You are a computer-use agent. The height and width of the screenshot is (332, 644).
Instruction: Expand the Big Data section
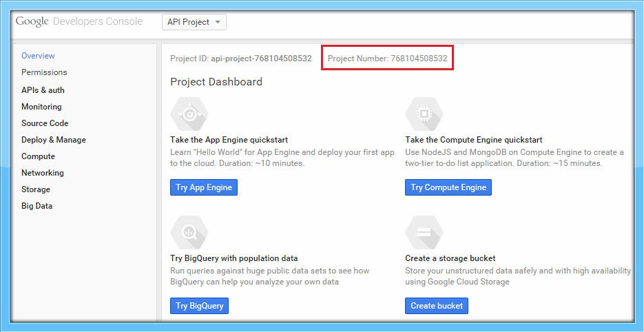(x=37, y=206)
